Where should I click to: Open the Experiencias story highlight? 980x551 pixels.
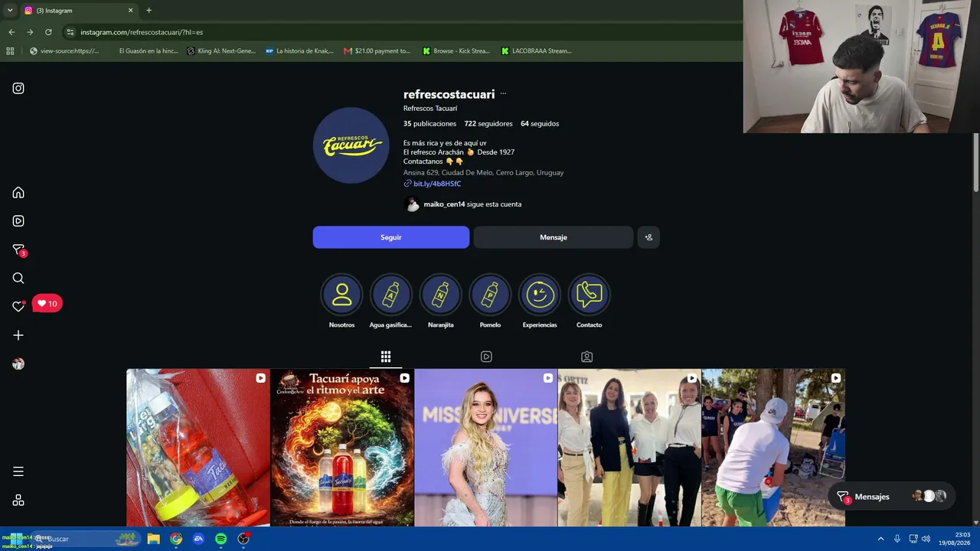pyautogui.click(x=540, y=302)
